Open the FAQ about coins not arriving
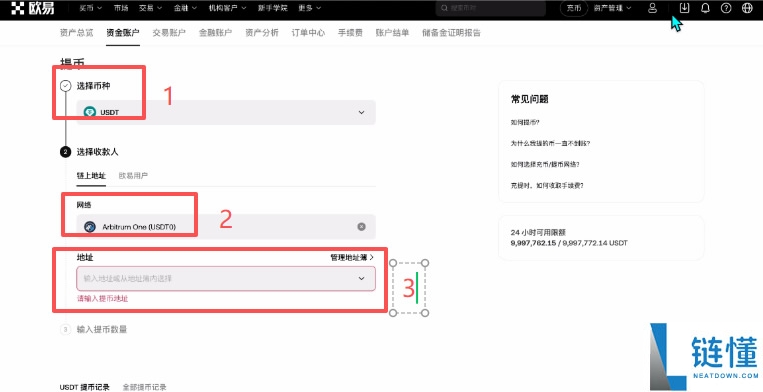 coord(550,143)
